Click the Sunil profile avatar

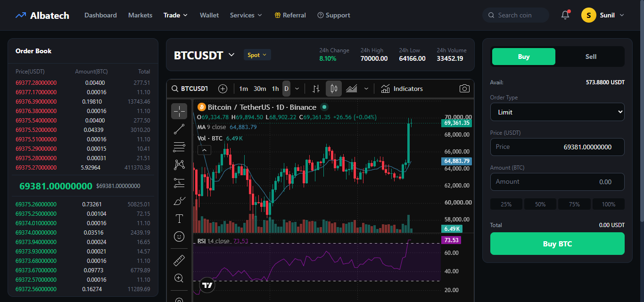click(589, 15)
